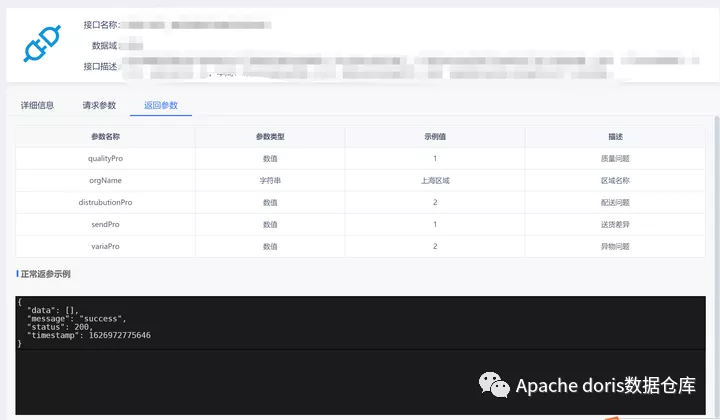Click the 质量问题 description cell
Viewport: 720px width, 420px height.
click(615, 158)
